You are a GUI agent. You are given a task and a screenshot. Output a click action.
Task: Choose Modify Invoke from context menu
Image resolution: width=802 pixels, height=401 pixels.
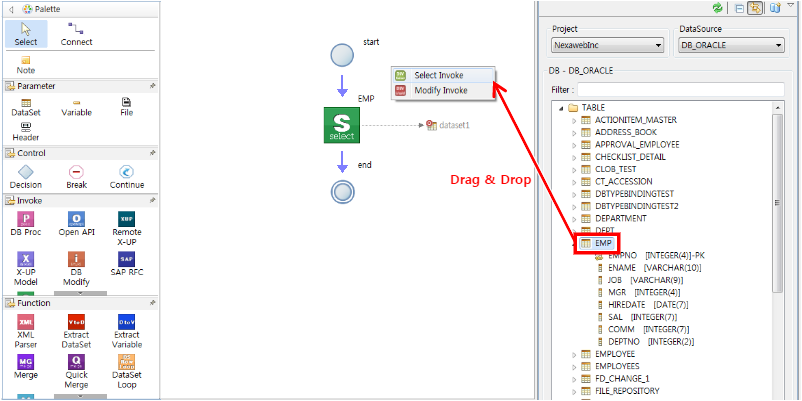pyautogui.click(x=440, y=90)
